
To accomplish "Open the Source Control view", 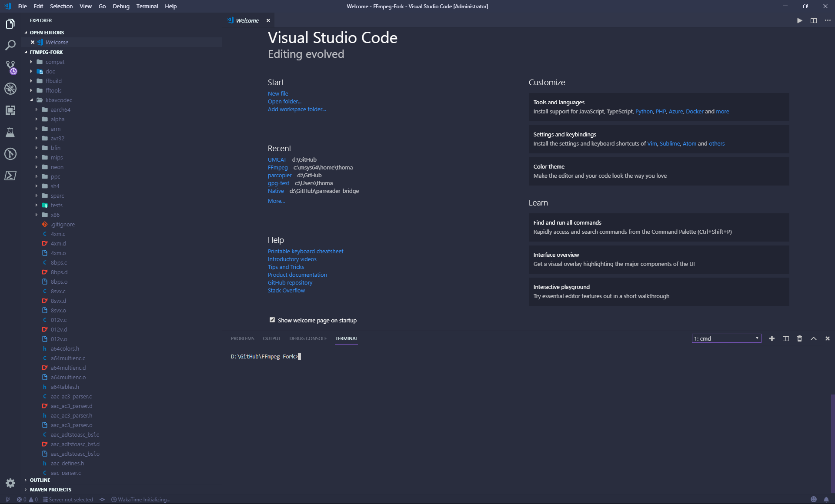I will (10, 67).
